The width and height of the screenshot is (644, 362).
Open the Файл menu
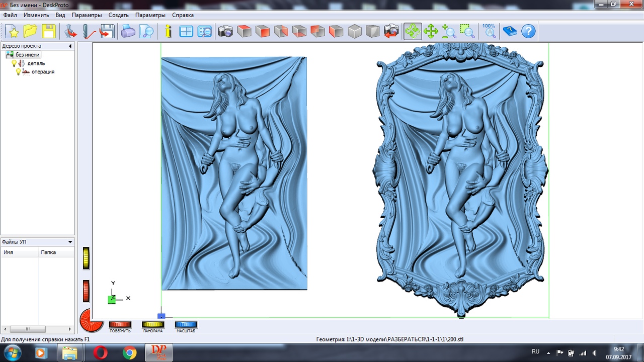[x=10, y=15]
